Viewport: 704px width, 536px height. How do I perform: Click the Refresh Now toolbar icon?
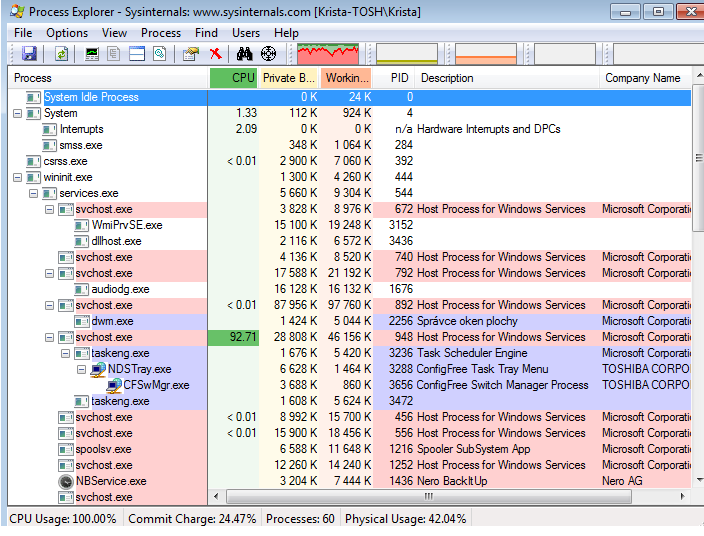[x=62, y=54]
